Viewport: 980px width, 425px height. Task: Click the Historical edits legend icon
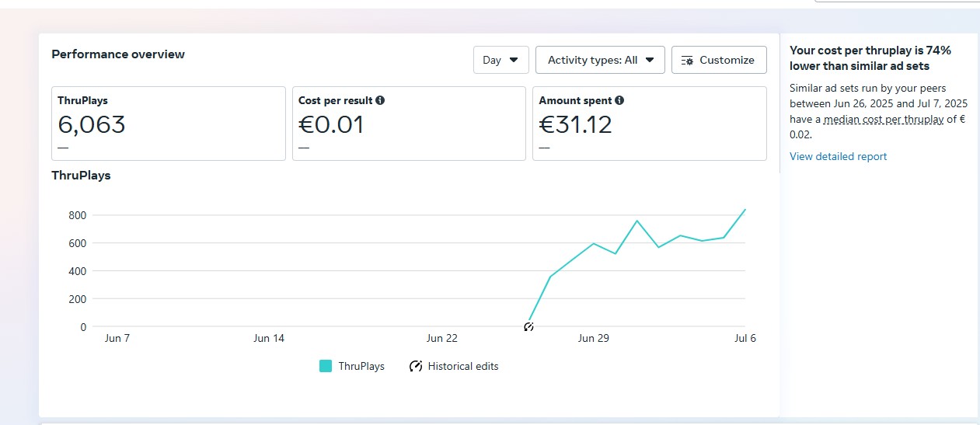pos(416,366)
